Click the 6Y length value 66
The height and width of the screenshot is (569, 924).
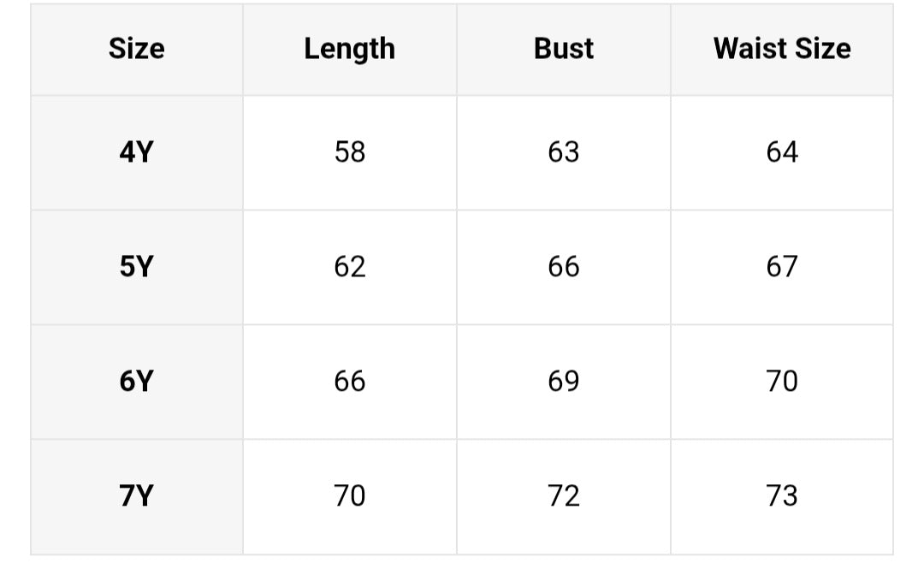click(x=349, y=382)
